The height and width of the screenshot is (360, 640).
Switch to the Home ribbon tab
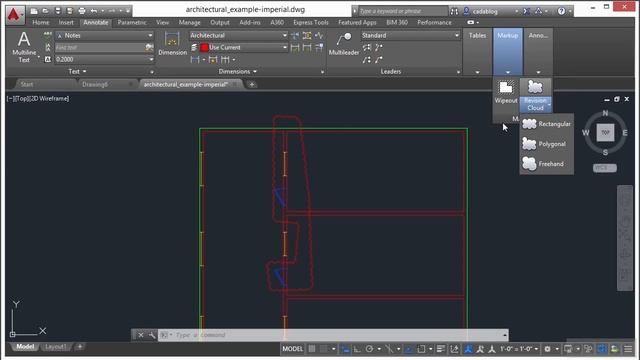coord(40,22)
